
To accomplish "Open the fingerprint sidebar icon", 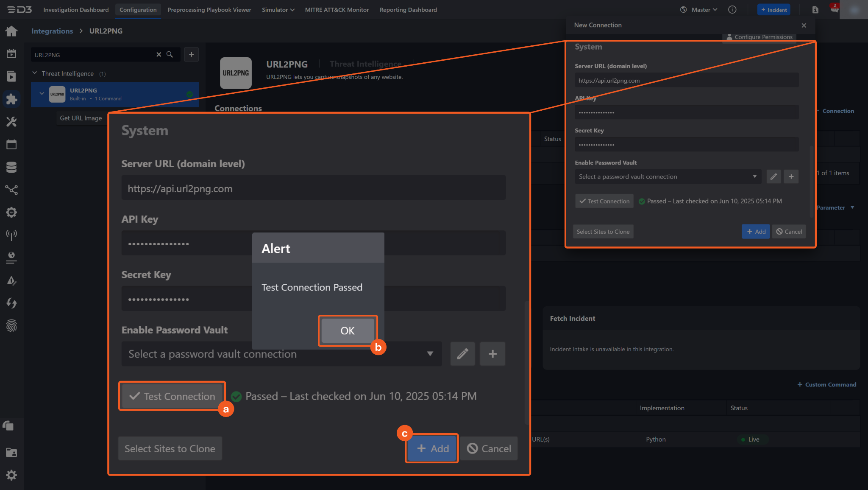I will pyautogui.click(x=11, y=326).
